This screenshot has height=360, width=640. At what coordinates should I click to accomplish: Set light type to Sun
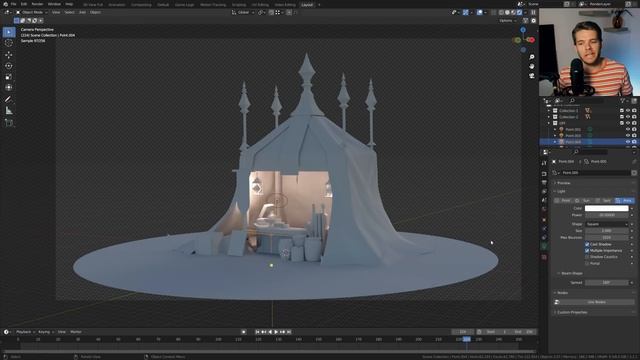pos(583,200)
